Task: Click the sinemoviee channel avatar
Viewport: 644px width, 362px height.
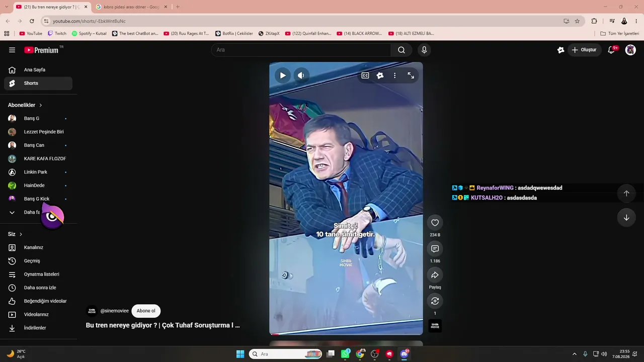Action: (x=92, y=311)
